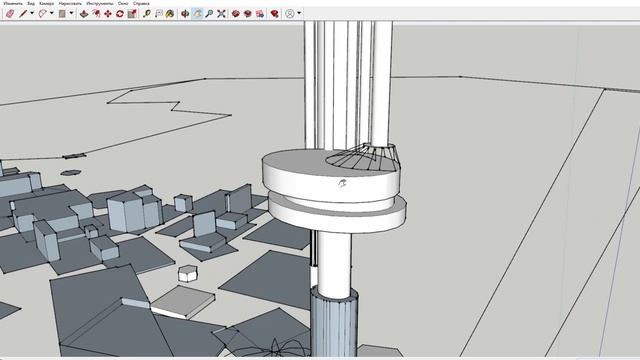640x360 pixels.
Task: Click the user account sign-in icon
Action: coord(289,14)
